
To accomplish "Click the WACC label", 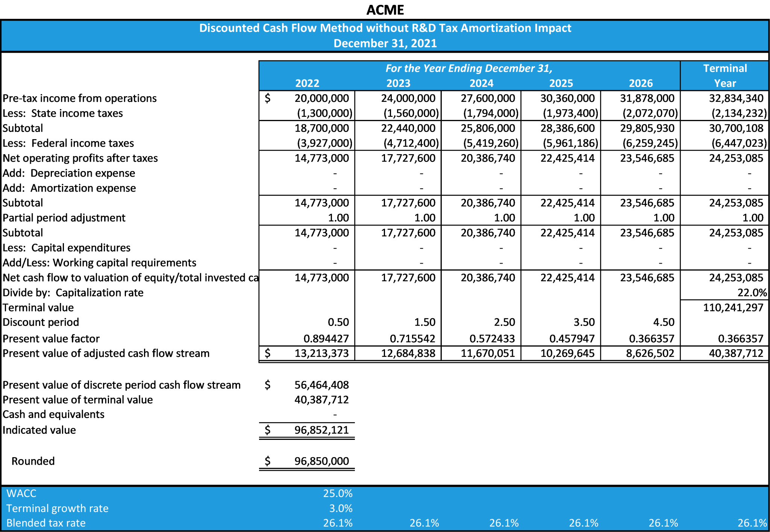I will click(x=21, y=493).
